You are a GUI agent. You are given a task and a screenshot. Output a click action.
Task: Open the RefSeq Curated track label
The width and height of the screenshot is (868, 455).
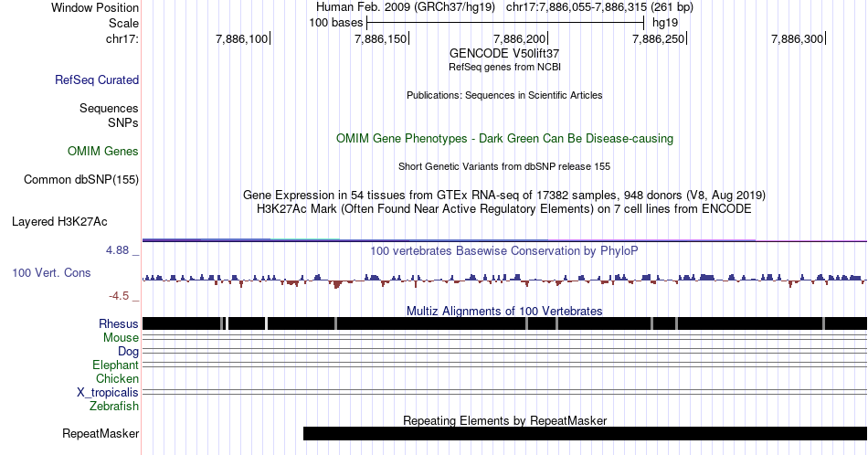point(96,79)
